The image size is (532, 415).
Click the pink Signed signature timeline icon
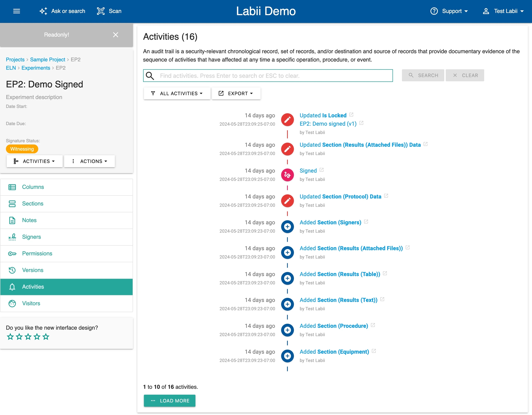[x=287, y=175]
